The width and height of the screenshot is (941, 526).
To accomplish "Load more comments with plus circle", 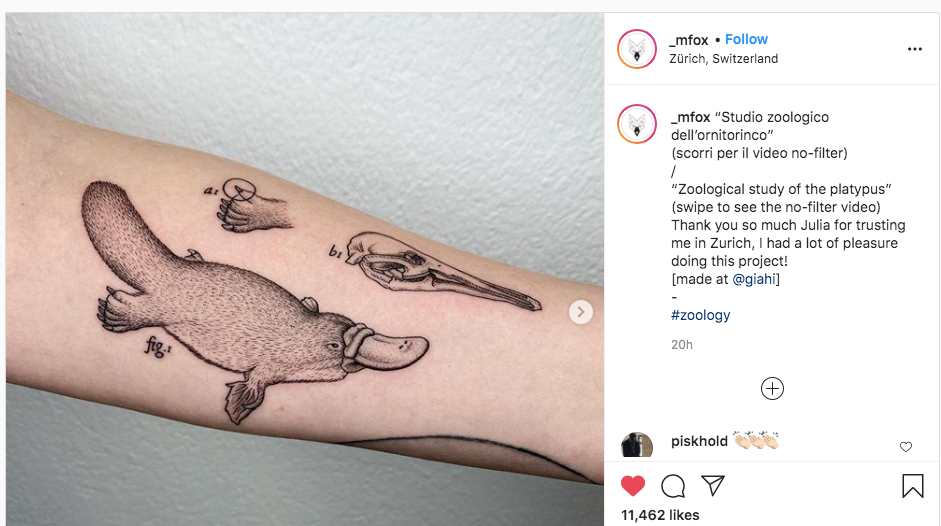I will 772,388.
